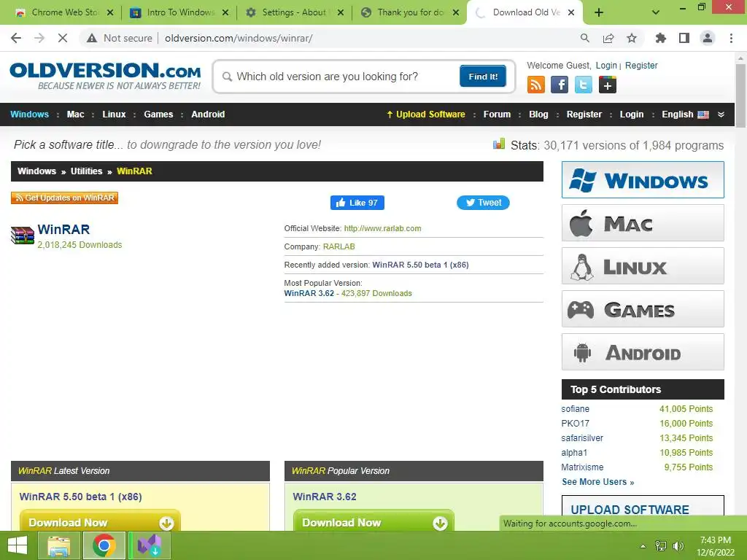Image resolution: width=747 pixels, height=560 pixels.
Task: Open the Facebook icon in header
Action: [x=560, y=85]
